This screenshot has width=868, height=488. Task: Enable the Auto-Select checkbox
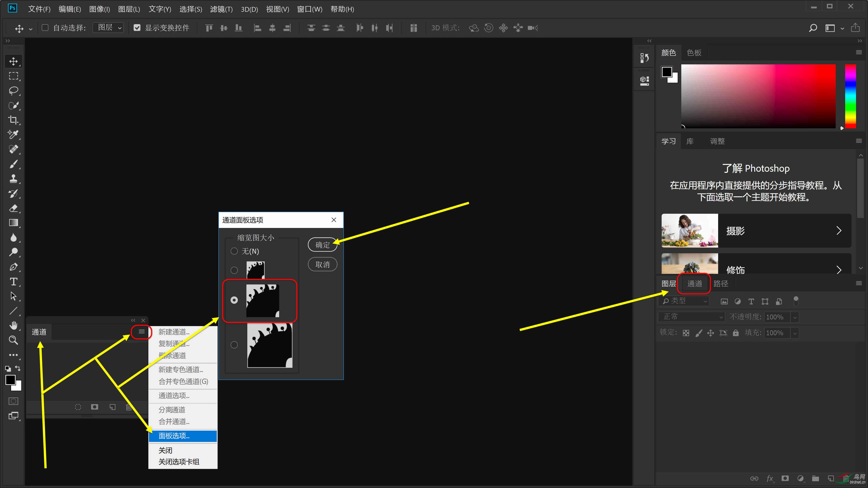pos(45,28)
